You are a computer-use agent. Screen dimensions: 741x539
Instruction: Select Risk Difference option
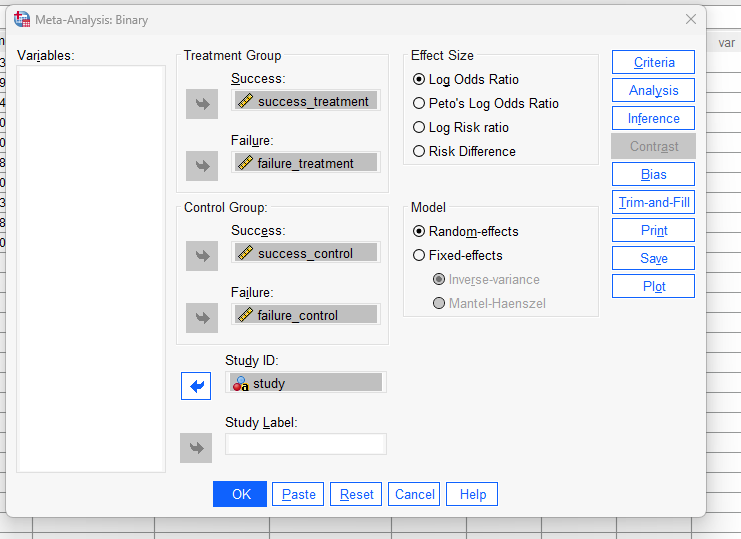[420, 152]
